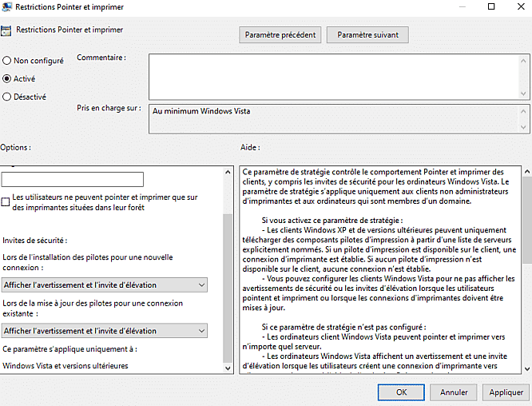This screenshot has height=406, width=532.
Task: Click the Appliquer button
Action: click(x=506, y=392)
